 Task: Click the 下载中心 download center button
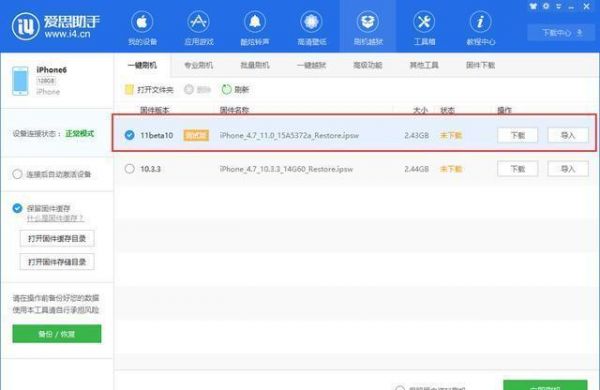point(562,33)
